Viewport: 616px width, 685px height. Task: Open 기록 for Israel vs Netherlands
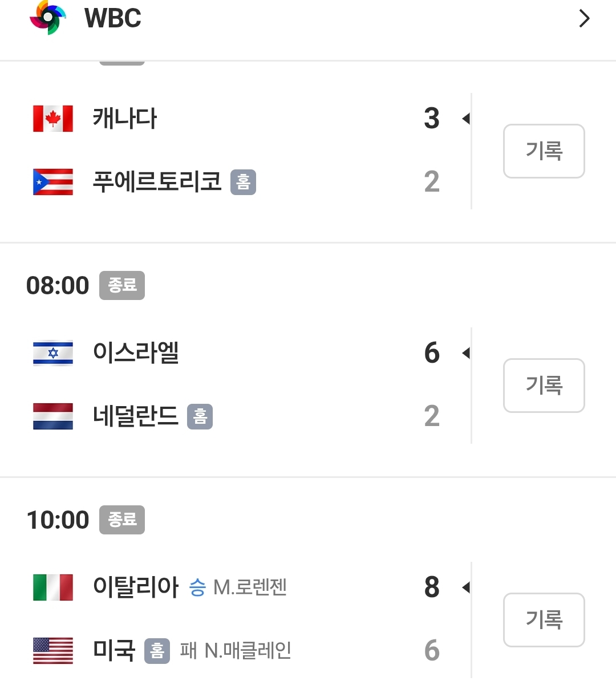[544, 386]
